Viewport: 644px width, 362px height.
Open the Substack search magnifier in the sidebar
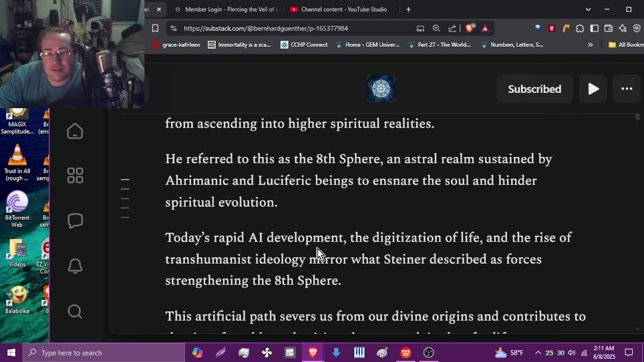click(75, 312)
